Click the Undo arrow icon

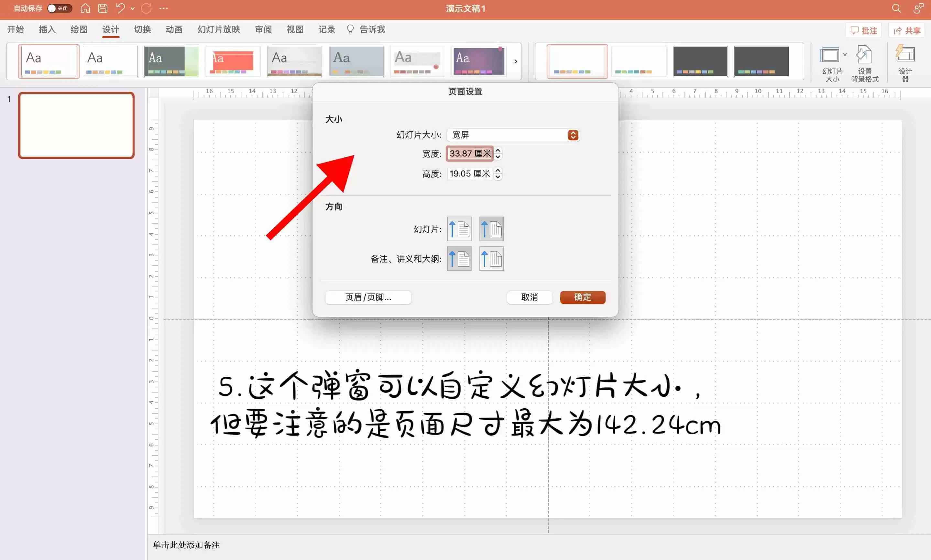point(120,8)
